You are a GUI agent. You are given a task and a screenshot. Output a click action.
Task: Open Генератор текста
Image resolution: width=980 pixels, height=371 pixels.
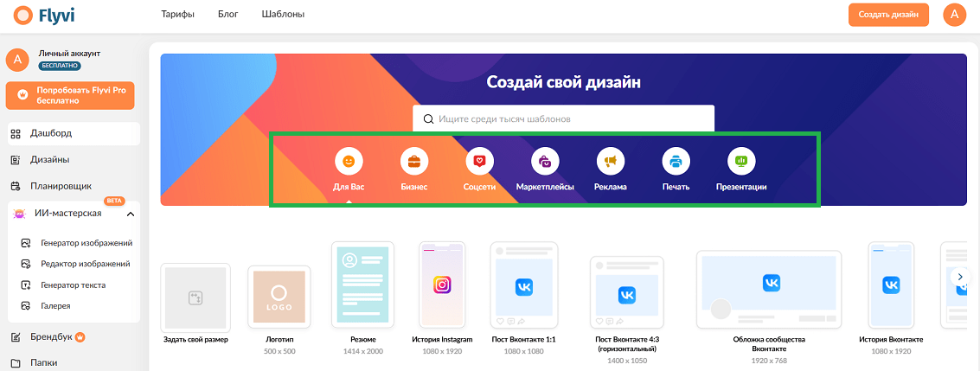(x=74, y=285)
